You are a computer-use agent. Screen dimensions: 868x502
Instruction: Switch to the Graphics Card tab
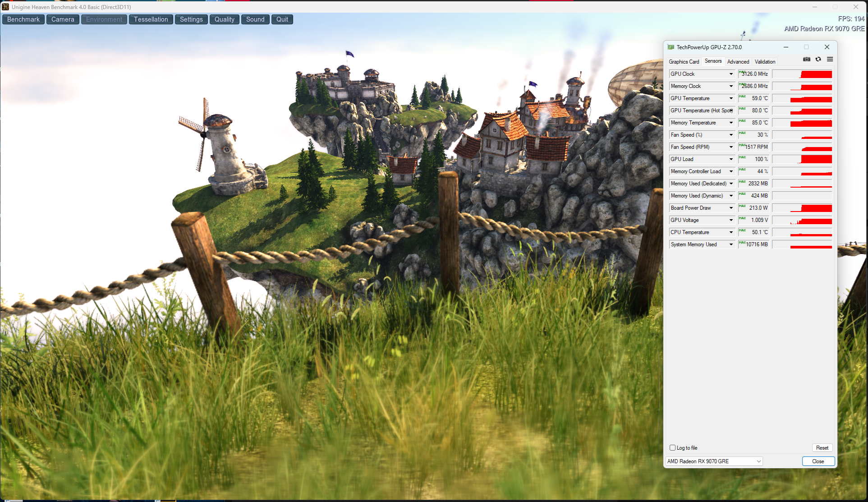tap(684, 62)
